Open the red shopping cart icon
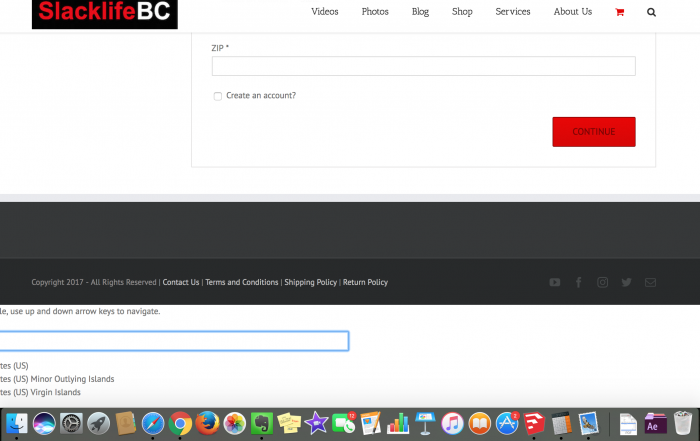This screenshot has width=700, height=441. [x=620, y=12]
